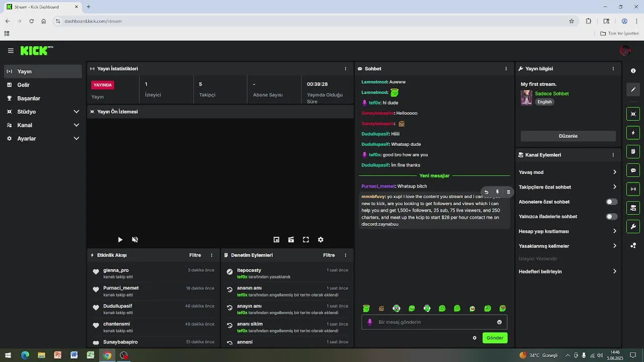Click the Sadece Sohbet category link
This screenshot has height=362, width=644.
tap(551, 94)
